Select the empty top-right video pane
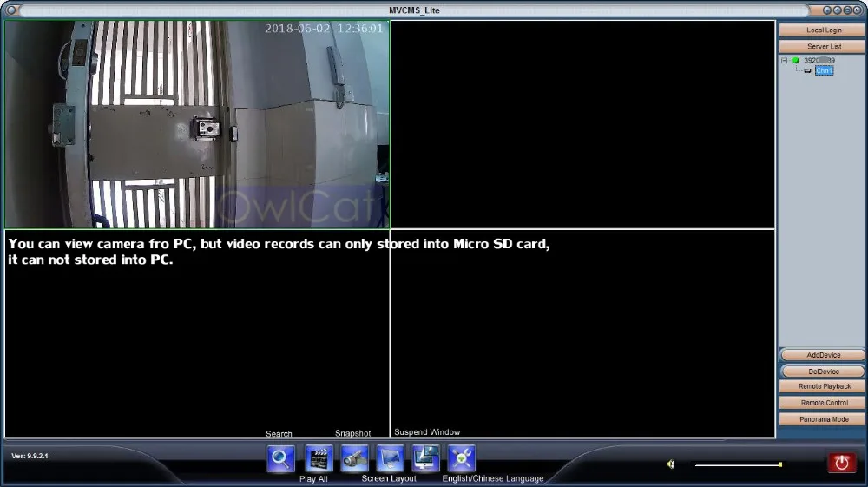The image size is (868, 487). 583,124
